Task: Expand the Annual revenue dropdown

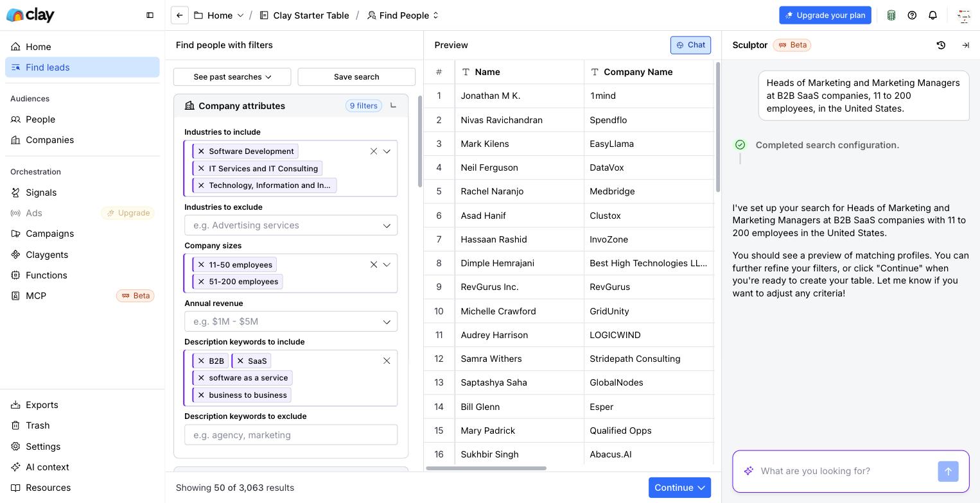Action: click(291, 321)
